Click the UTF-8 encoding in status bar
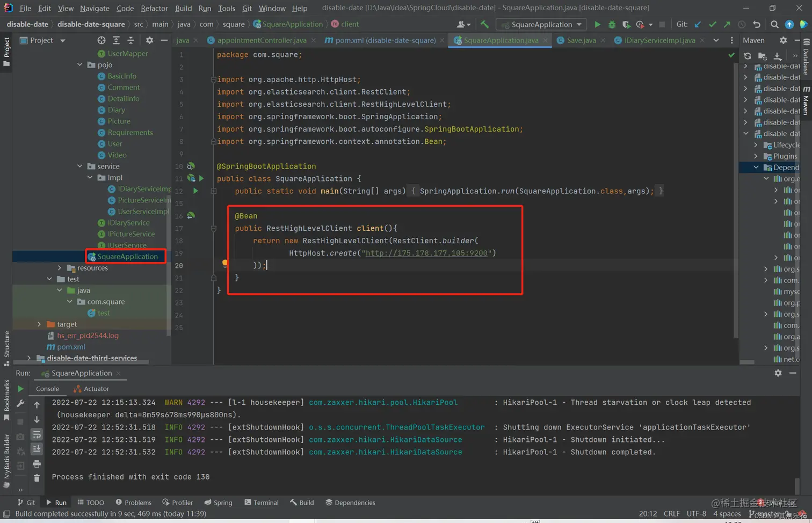 coord(697,513)
